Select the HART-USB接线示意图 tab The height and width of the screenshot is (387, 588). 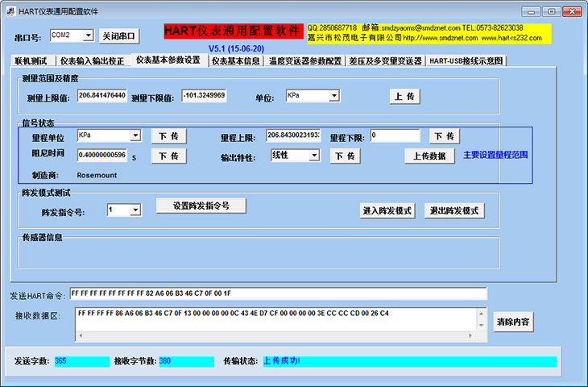pyautogui.click(x=466, y=60)
